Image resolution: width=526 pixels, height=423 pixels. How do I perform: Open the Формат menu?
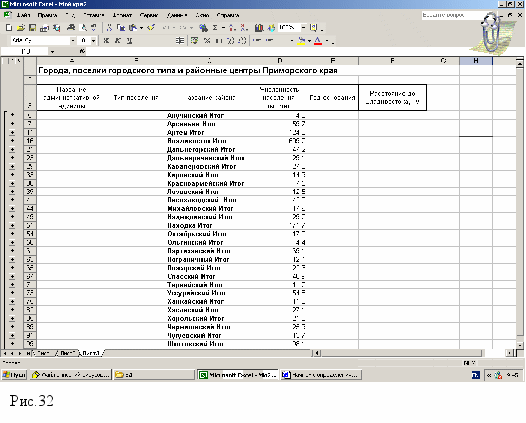(122, 15)
